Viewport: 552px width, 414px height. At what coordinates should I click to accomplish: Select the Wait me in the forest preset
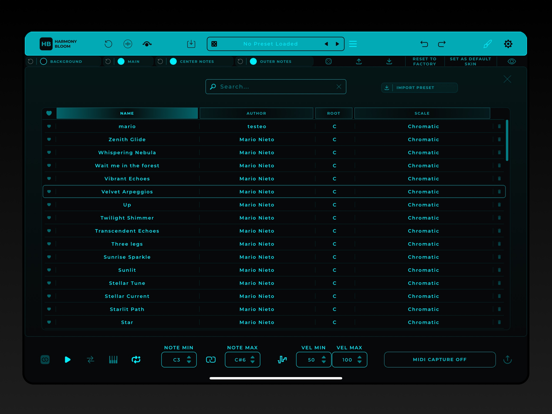pyautogui.click(x=274, y=166)
